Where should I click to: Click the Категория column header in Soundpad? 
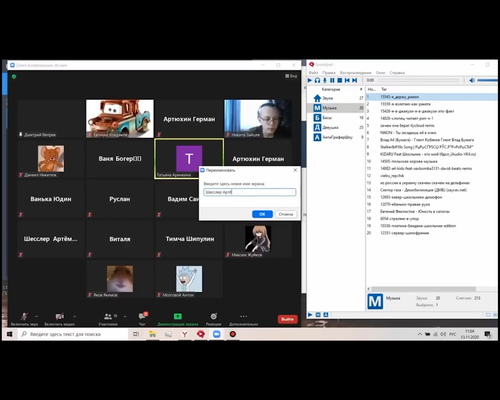point(331,89)
